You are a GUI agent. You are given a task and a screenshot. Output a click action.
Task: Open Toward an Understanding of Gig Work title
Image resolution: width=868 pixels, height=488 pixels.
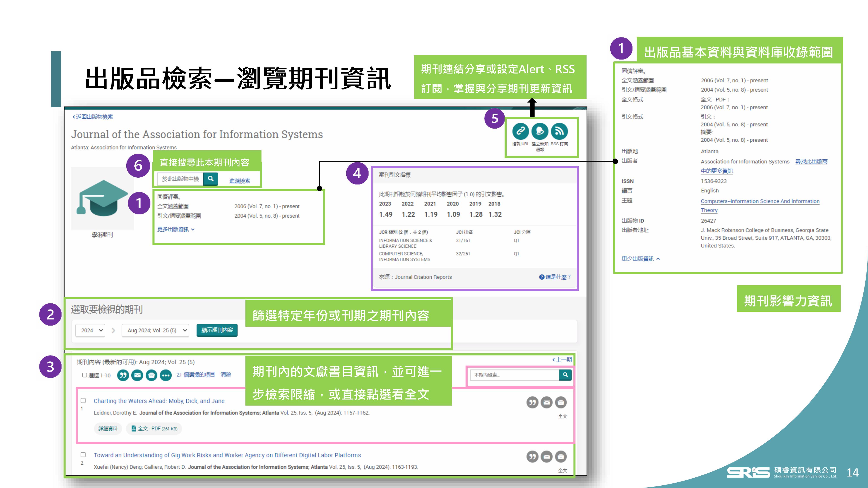227,455
